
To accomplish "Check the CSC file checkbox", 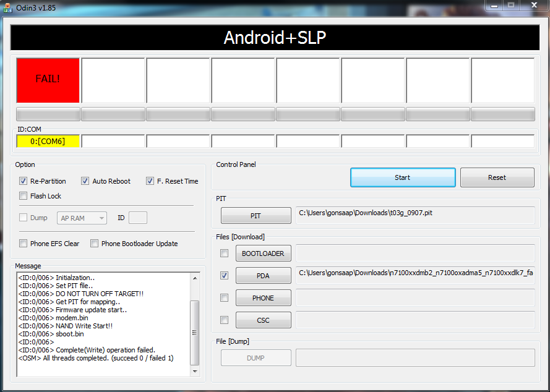I will click(224, 320).
